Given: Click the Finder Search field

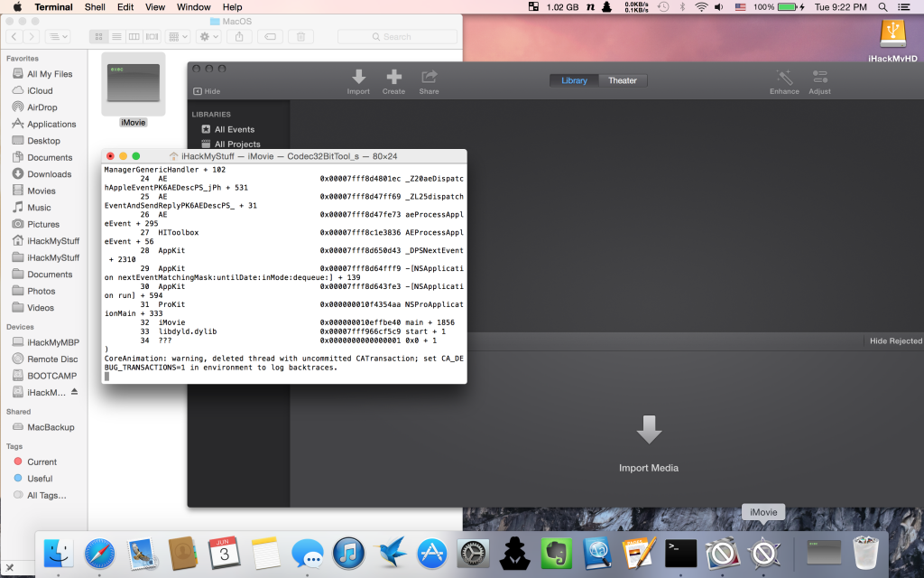Looking at the screenshot, I should [x=397, y=37].
